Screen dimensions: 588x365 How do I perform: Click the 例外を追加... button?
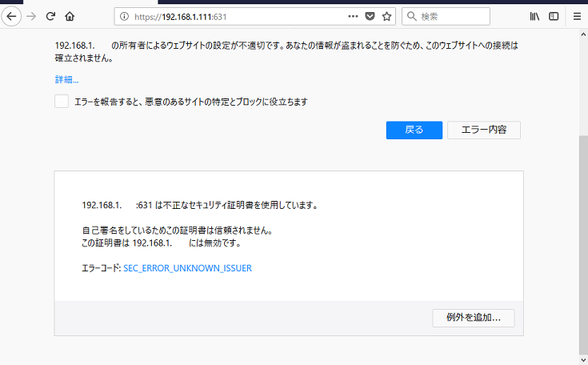pyautogui.click(x=474, y=318)
